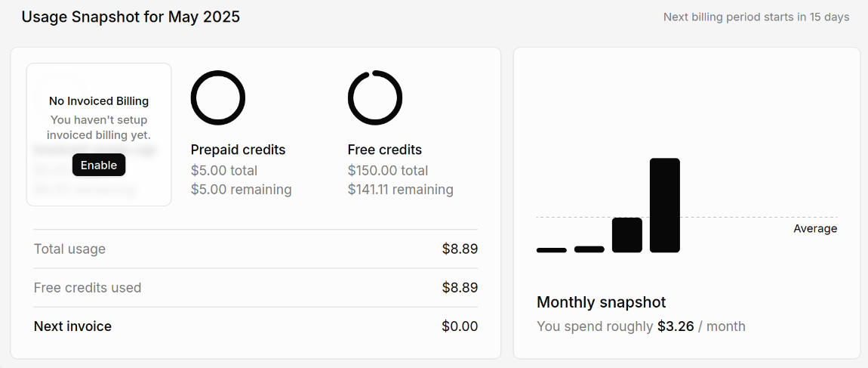Click the No Invoiced Billing title

[x=99, y=101]
